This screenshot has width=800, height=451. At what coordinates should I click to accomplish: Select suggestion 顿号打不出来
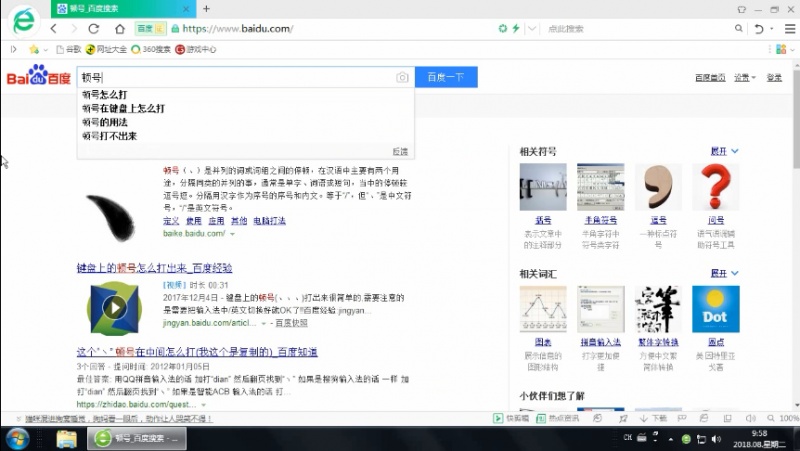pos(109,136)
